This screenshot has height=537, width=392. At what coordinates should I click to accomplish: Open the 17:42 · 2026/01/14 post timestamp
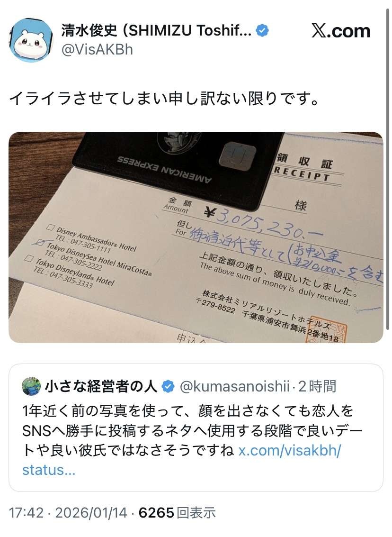click(68, 513)
